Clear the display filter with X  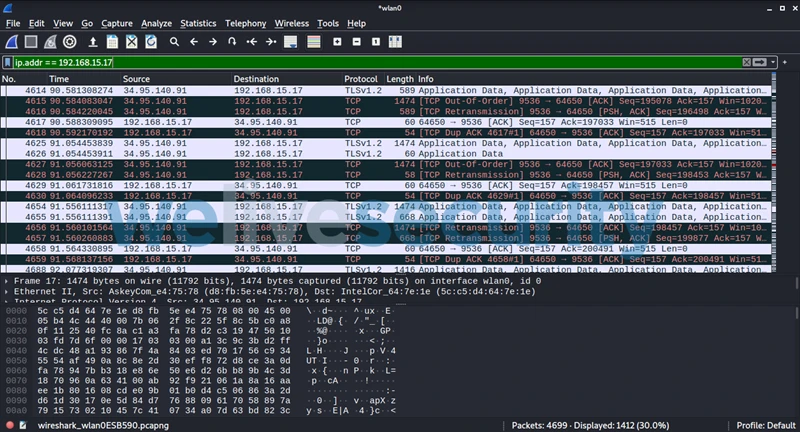pos(746,62)
